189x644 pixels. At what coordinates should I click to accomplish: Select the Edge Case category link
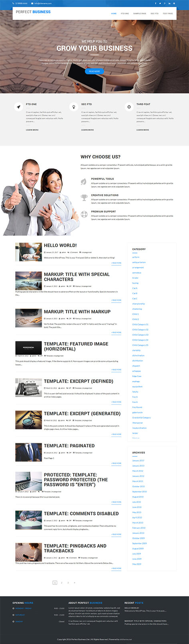[137, 376]
